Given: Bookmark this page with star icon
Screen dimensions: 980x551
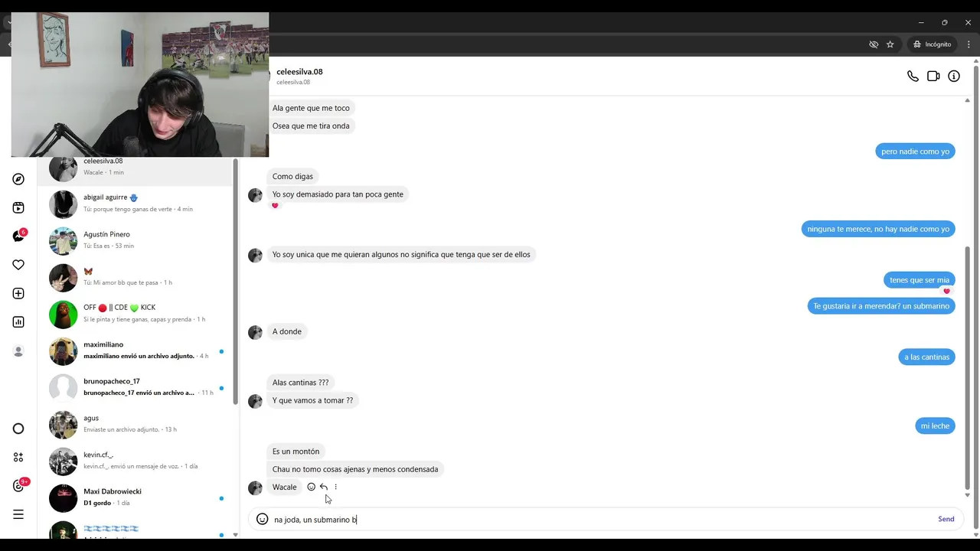Looking at the screenshot, I should [890, 44].
